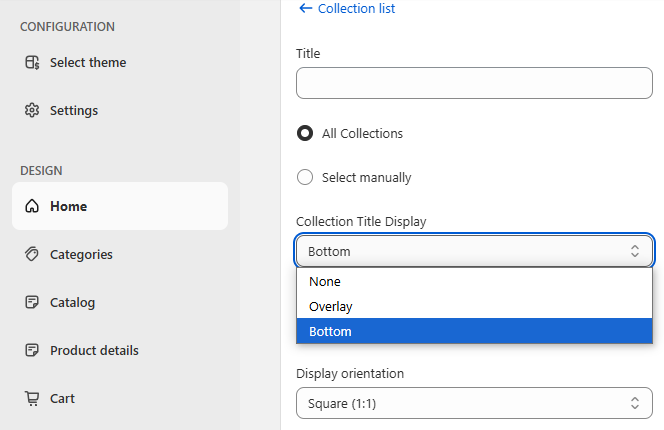Choose the Select manually radio option
Viewport: 664px width, 430px height.
305,177
